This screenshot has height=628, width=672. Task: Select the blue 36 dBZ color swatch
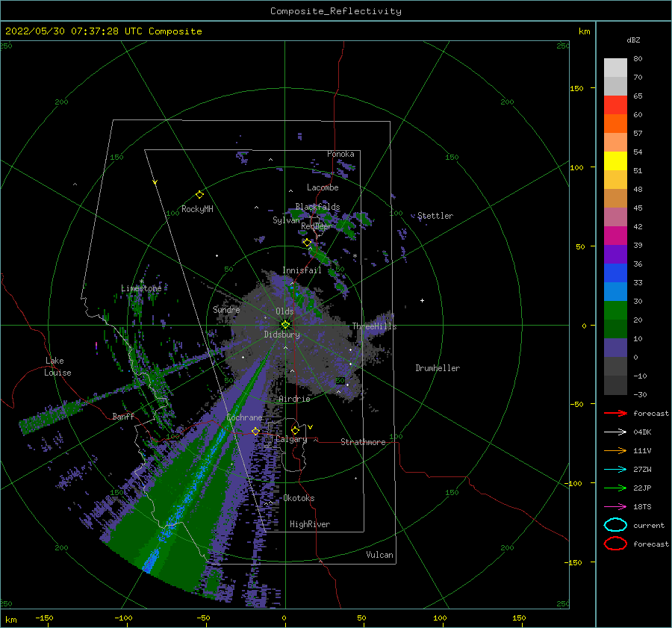click(615, 273)
